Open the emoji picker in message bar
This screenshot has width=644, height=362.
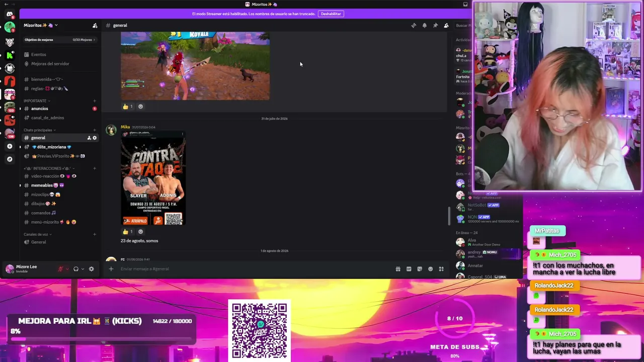click(x=430, y=269)
